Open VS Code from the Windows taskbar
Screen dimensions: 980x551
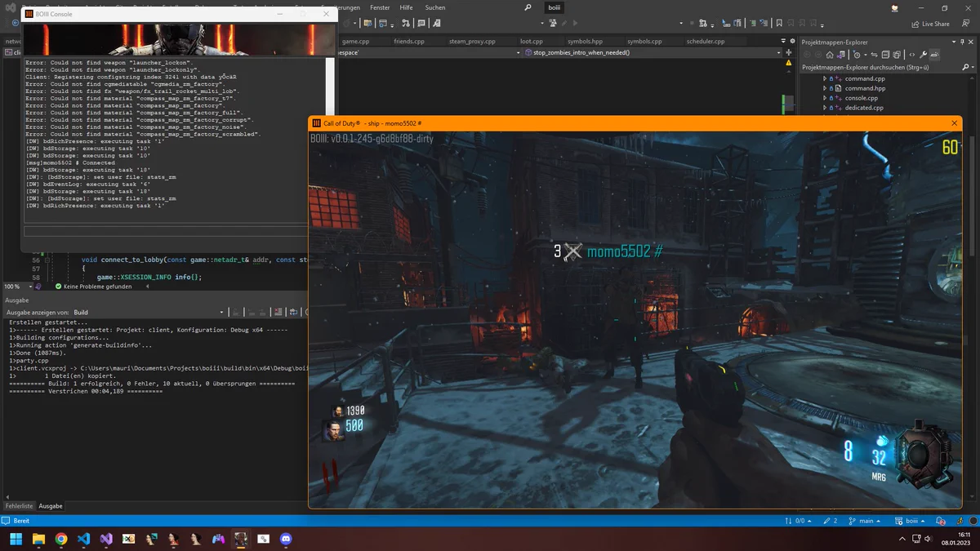coord(83,539)
